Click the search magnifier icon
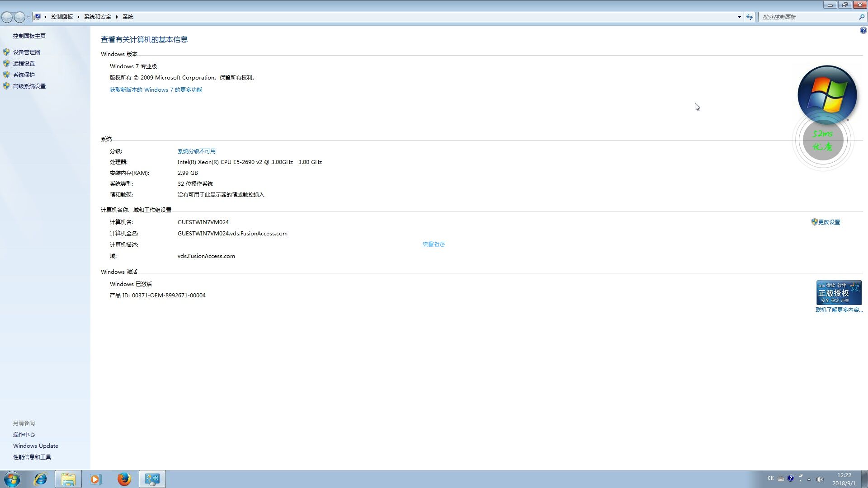This screenshot has width=868, height=488. [862, 17]
